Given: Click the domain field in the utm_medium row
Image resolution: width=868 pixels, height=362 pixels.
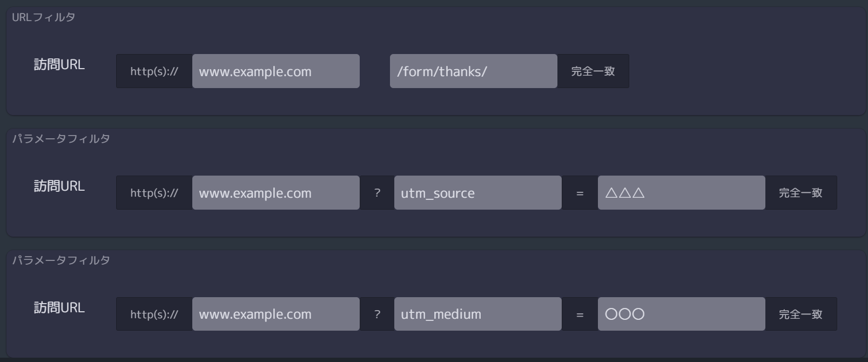Looking at the screenshot, I should tap(275, 314).
